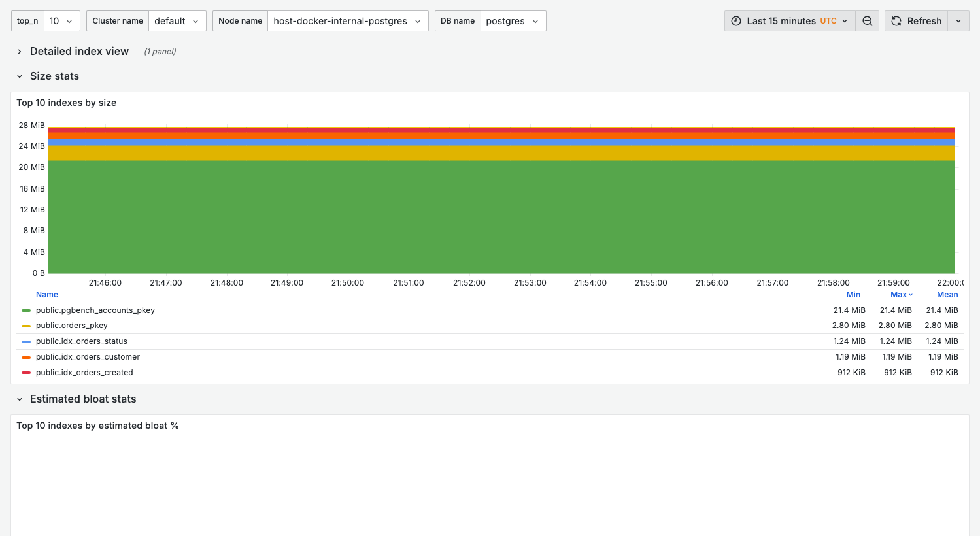Open the top_n value dropdown

62,20
